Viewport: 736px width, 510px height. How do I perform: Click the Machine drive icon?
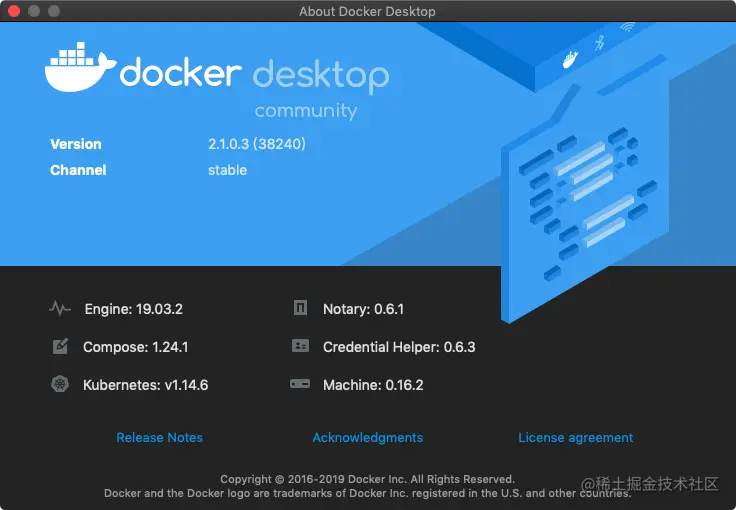click(300, 384)
